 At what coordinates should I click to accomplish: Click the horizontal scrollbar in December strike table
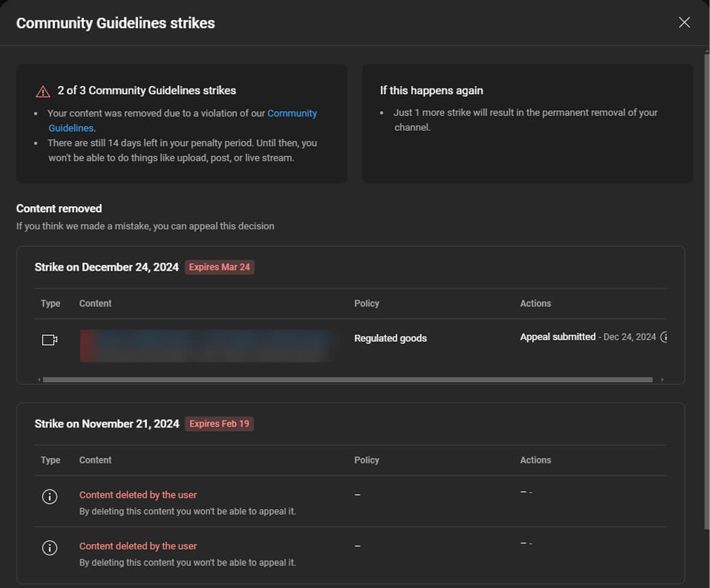tap(347, 380)
